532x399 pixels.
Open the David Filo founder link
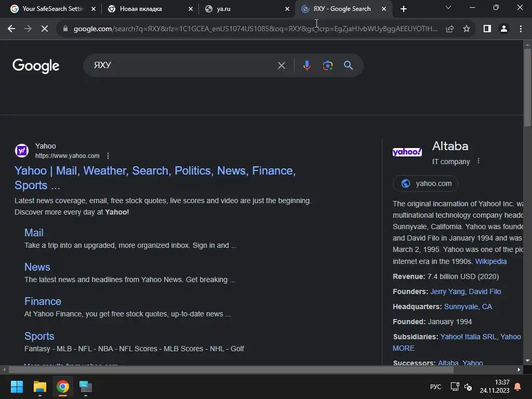[485, 291]
